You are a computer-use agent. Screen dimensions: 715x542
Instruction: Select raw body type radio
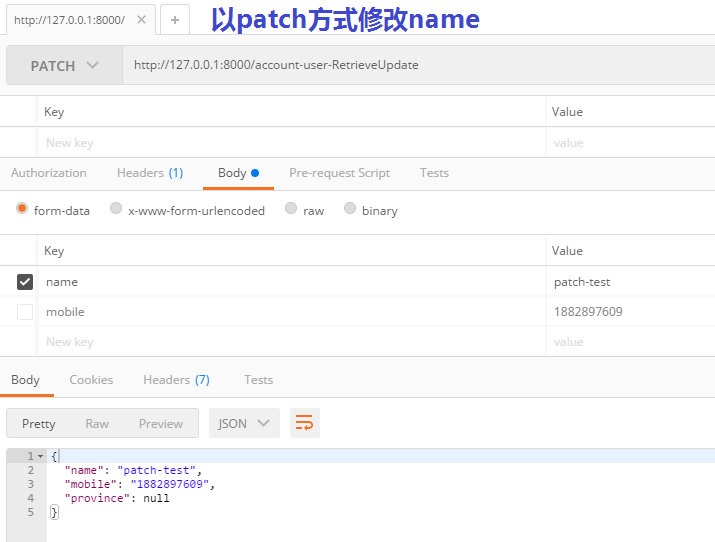291,208
